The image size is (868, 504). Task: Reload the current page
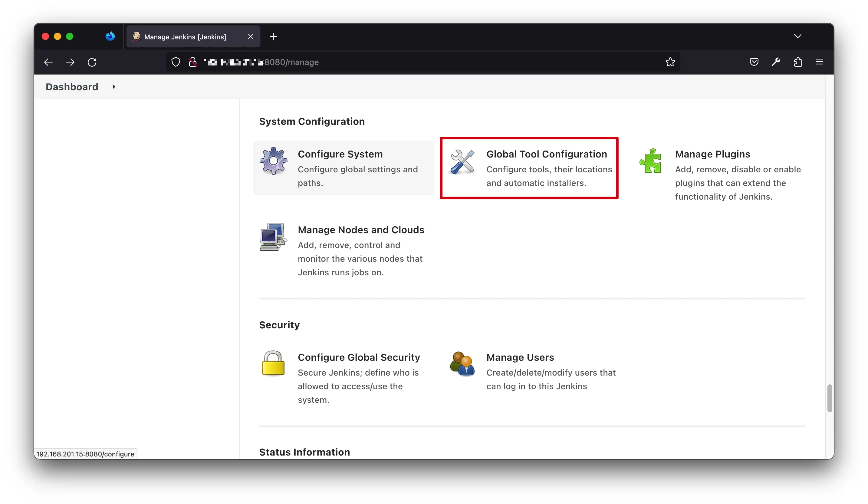pyautogui.click(x=92, y=62)
